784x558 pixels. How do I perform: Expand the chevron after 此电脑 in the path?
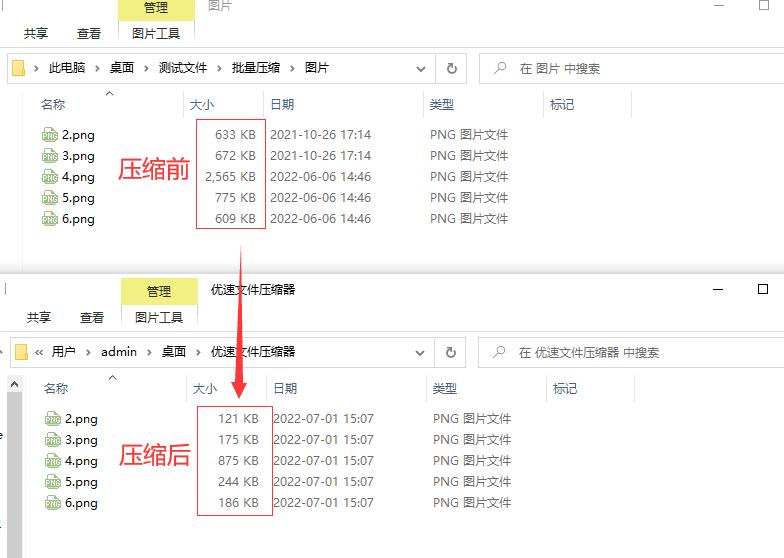97,68
